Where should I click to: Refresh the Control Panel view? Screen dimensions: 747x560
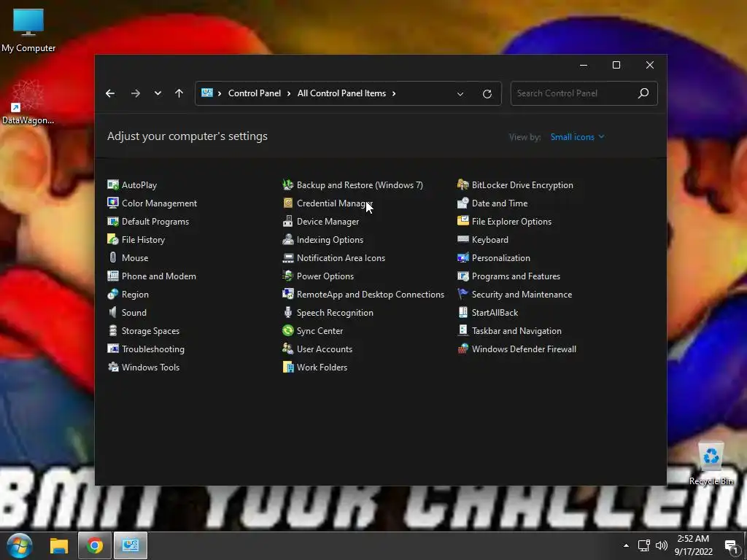click(487, 94)
